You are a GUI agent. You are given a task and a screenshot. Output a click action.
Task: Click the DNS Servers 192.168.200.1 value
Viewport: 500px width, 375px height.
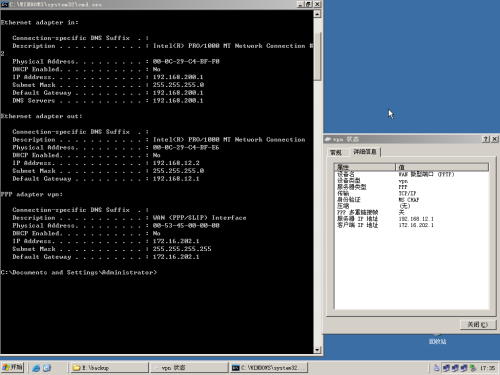[178, 100]
